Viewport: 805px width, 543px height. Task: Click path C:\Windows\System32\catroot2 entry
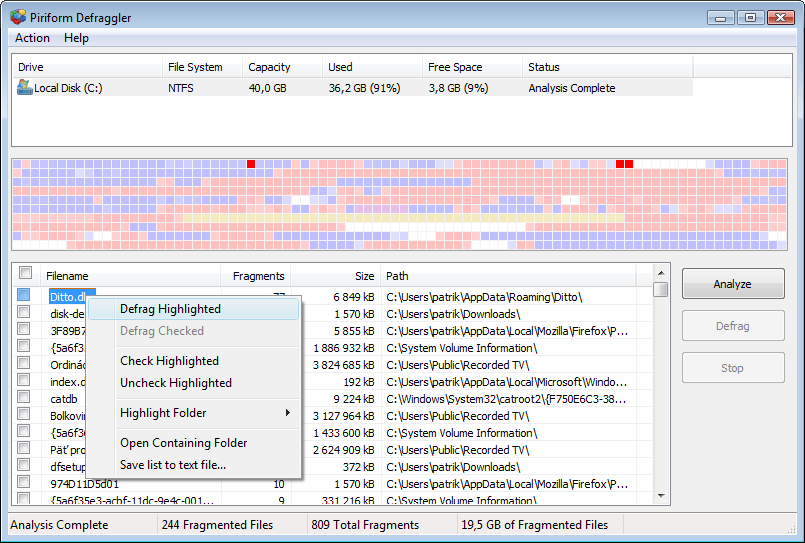[x=506, y=399]
